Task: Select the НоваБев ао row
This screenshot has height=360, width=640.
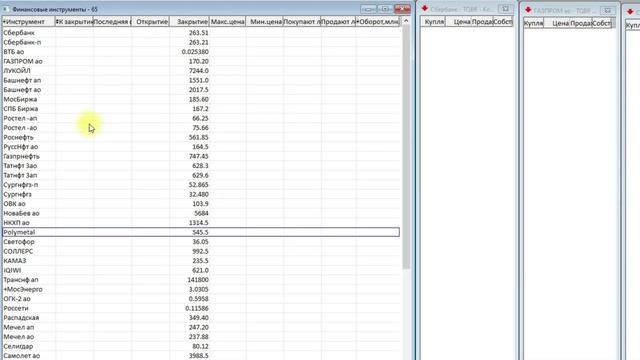Action: point(201,213)
